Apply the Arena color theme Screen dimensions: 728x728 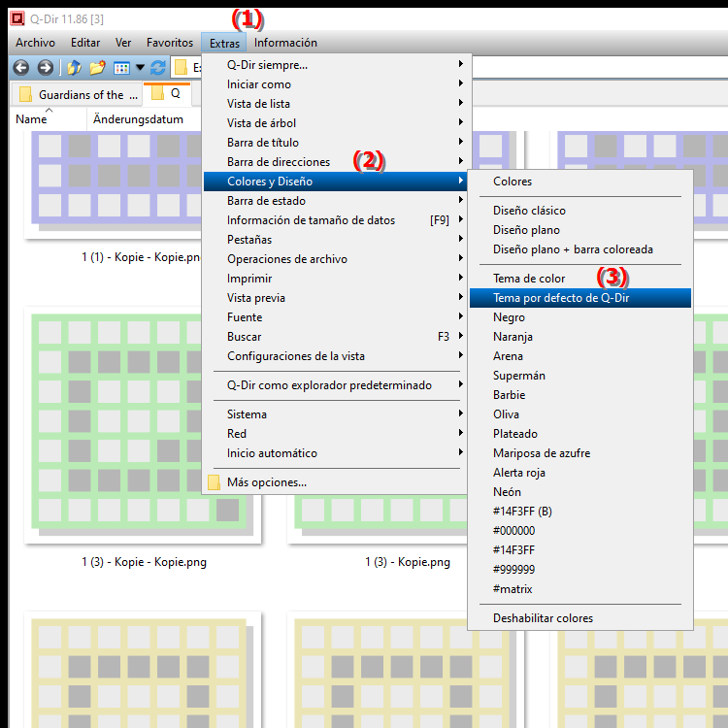coord(580,356)
